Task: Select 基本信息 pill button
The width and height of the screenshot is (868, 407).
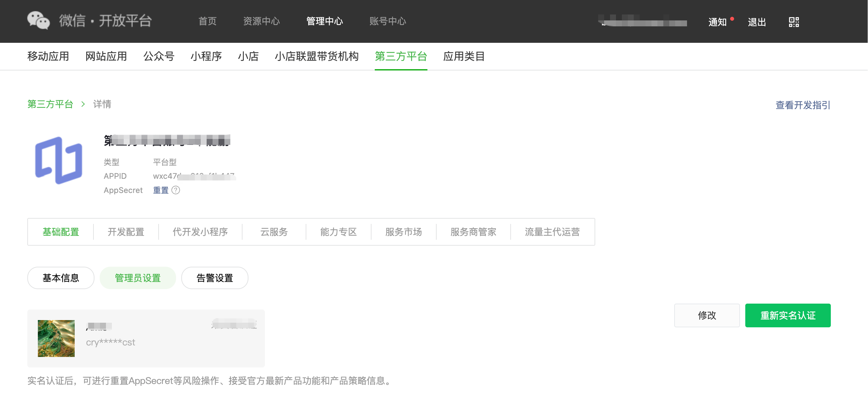Action: (x=61, y=278)
